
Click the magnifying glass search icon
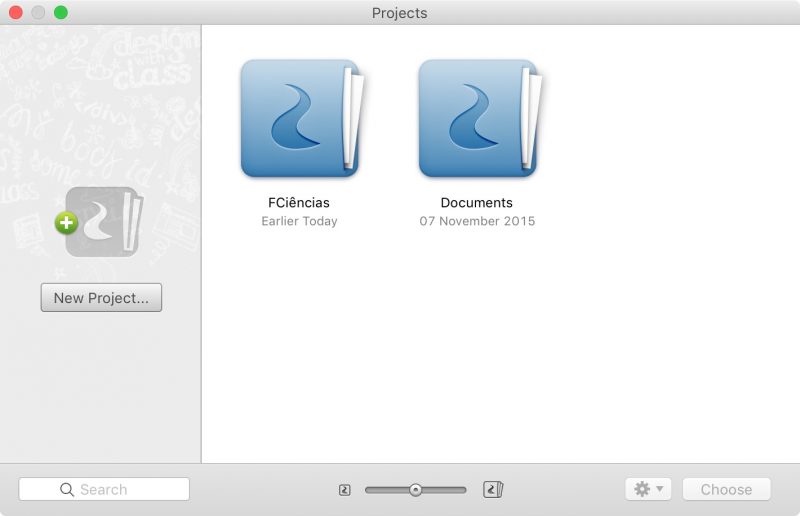click(x=67, y=489)
